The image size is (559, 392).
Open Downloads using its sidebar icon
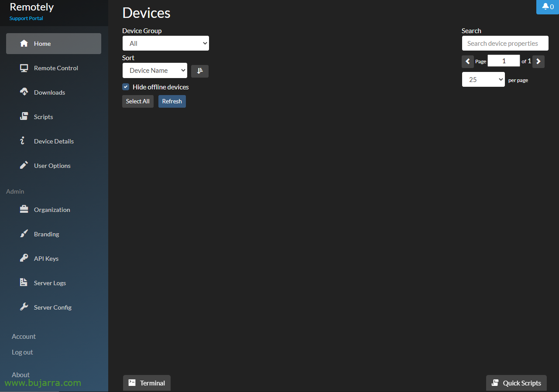24,92
